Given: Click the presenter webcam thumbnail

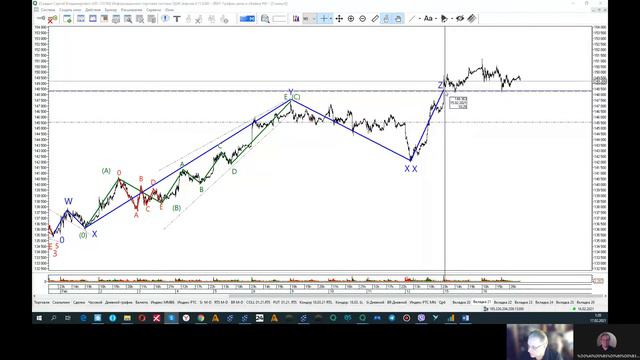Looking at the screenshot, I should click(x=540, y=342).
